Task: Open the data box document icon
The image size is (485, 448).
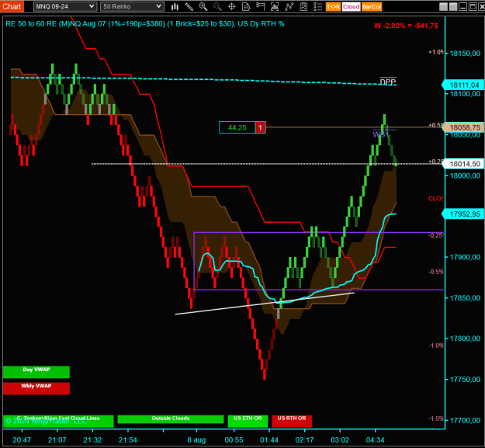Action: tap(246, 6)
